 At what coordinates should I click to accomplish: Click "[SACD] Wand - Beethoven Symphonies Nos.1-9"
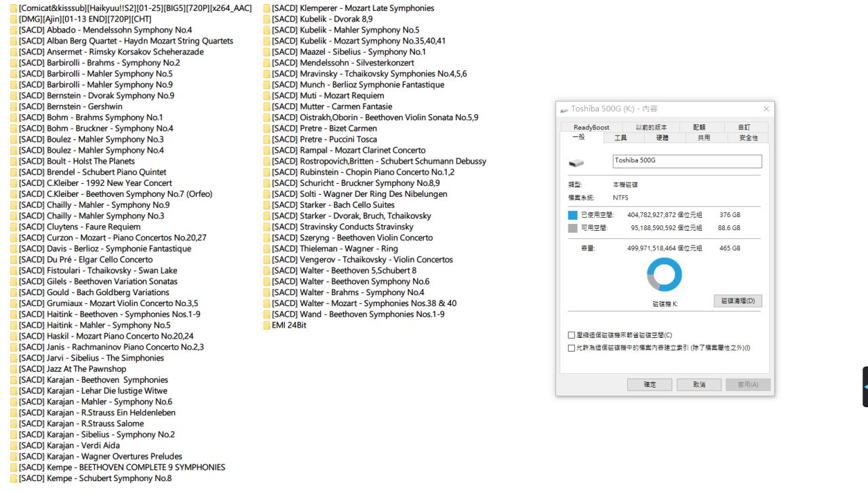[359, 314]
